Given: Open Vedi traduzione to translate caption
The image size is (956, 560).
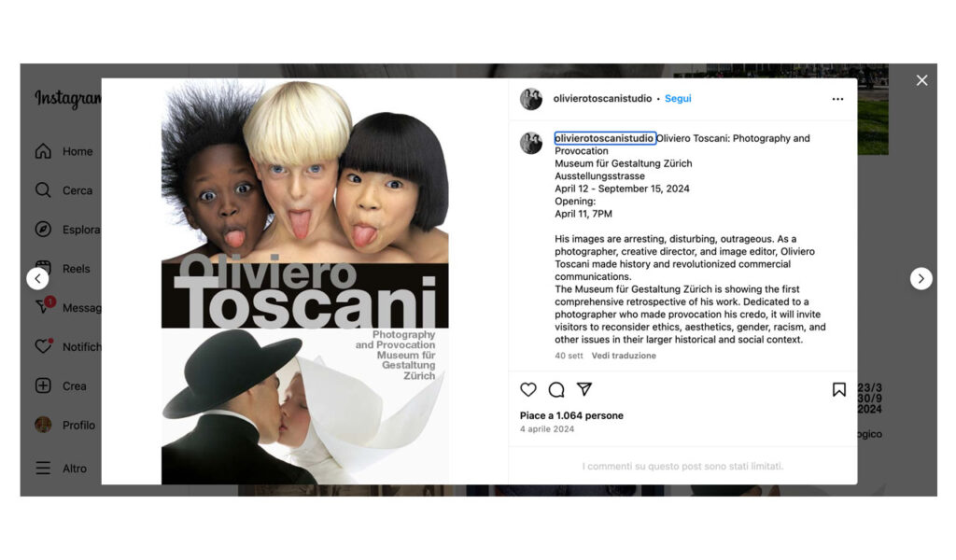Looking at the screenshot, I should pos(624,356).
